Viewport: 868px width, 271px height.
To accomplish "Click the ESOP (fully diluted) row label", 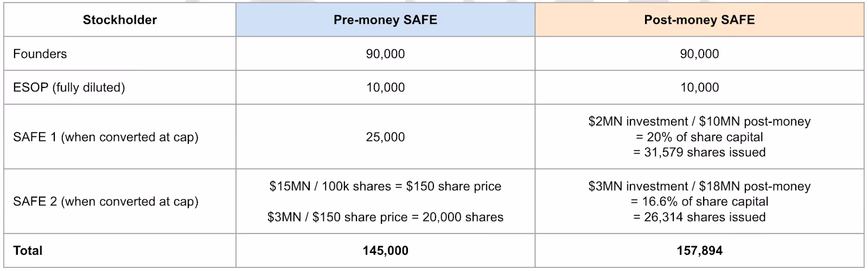I will pos(69,87).
